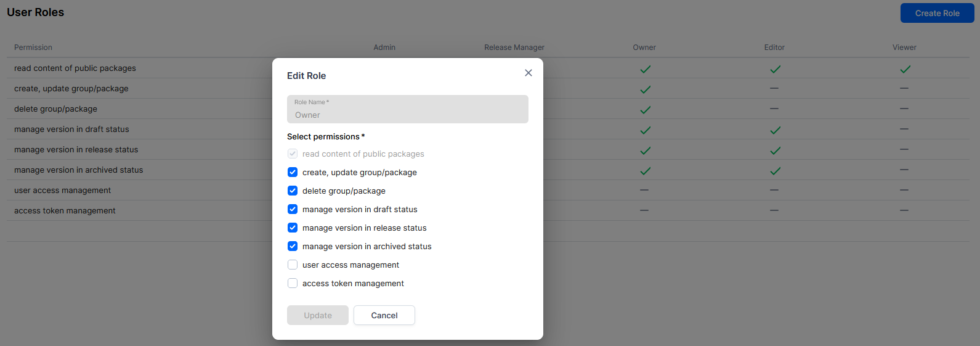The height and width of the screenshot is (346, 980).
Task: Click Owner checkmark for read content of public packages
Action: [x=645, y=69]
